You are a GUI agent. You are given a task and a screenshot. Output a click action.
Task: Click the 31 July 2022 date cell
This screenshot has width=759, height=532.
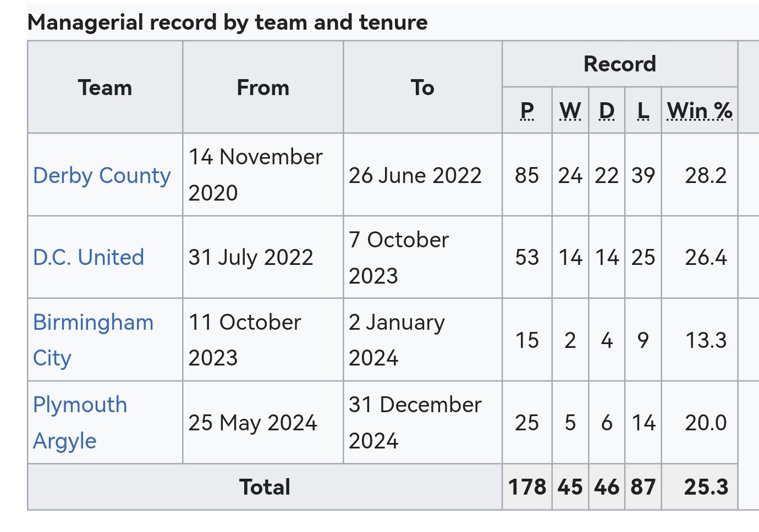tap(263, 257)
